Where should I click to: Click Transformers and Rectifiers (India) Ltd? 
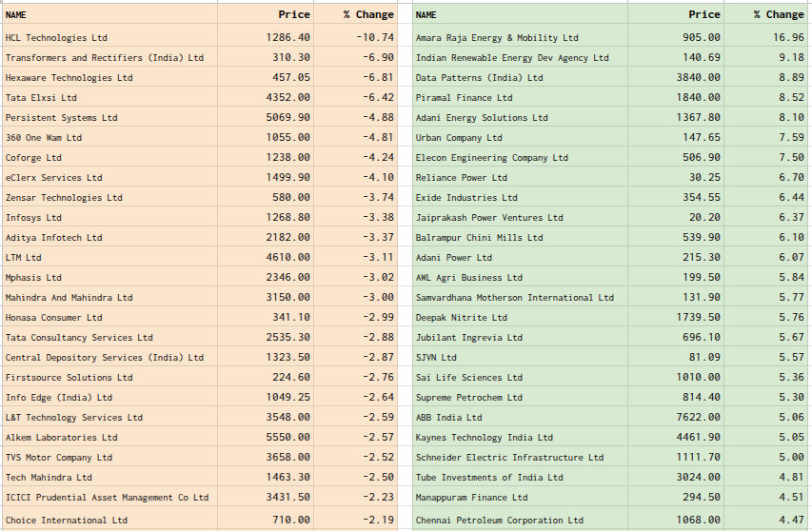(109, 57)
